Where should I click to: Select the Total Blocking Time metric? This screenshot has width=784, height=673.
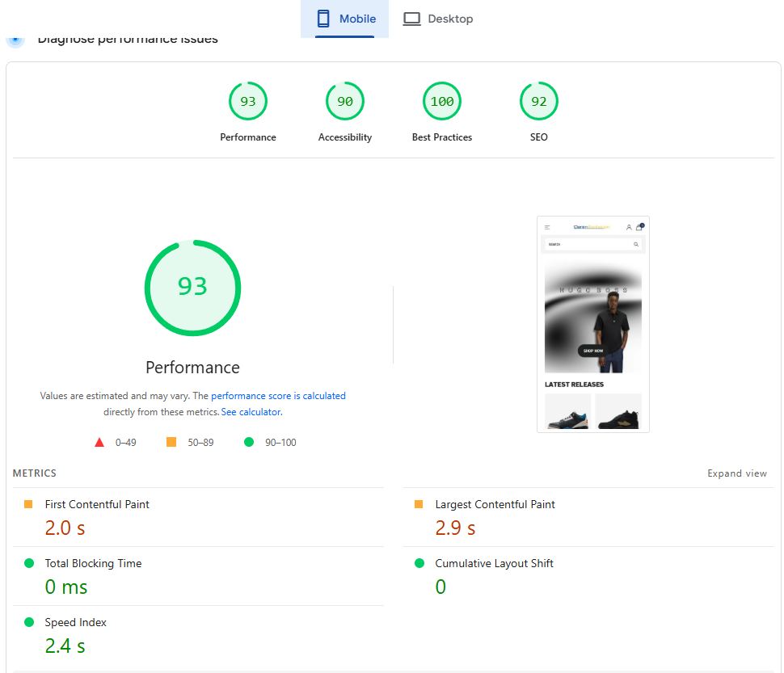pos(93,563)
